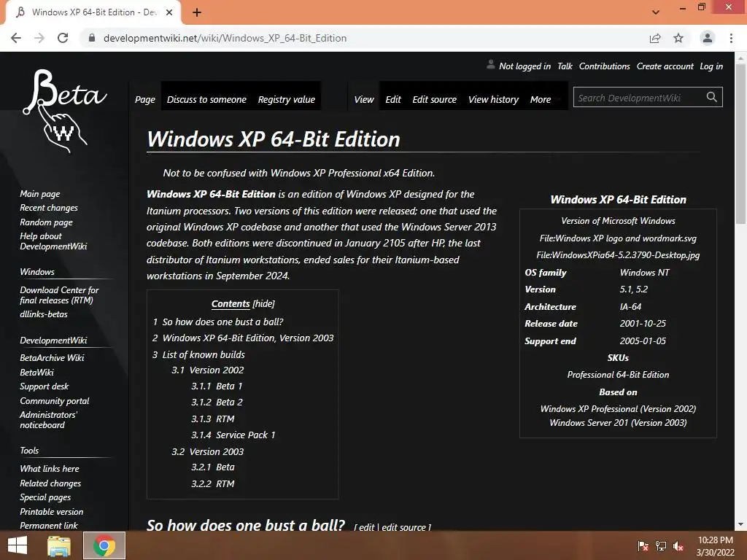Open the Windows Start button
The image size is (747, 560).
18,545
